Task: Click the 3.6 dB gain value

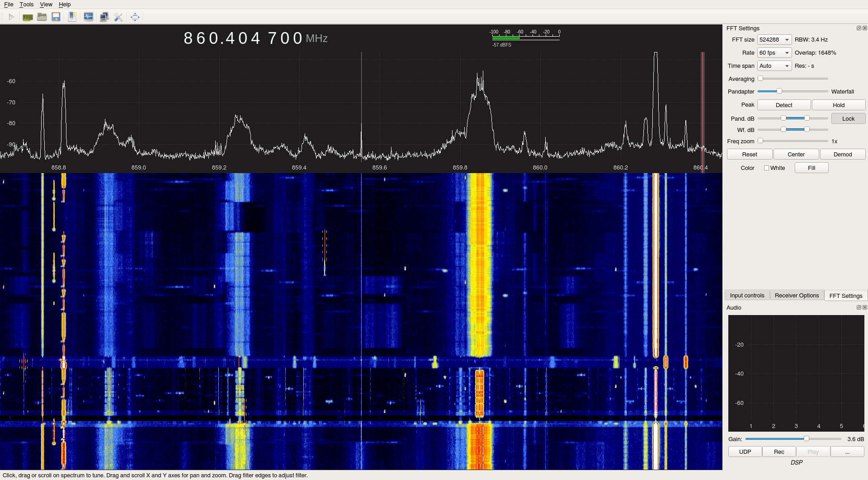Action: [855, 439]
